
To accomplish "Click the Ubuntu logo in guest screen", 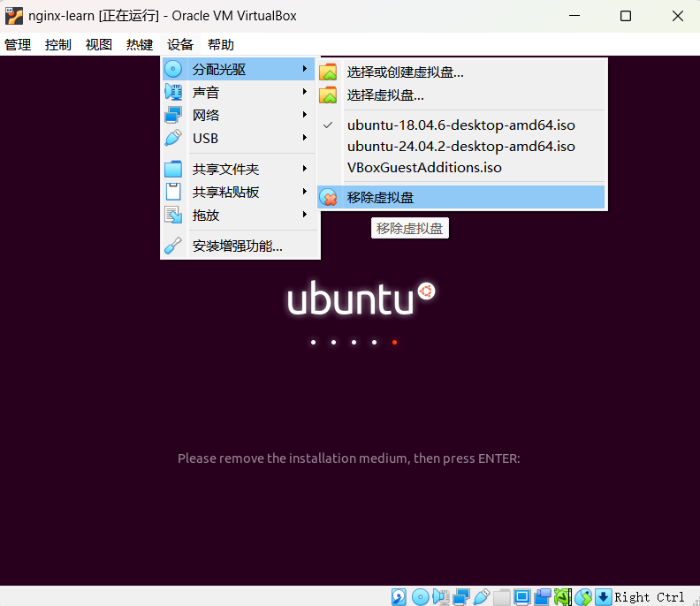I will (x=361, y=298).
